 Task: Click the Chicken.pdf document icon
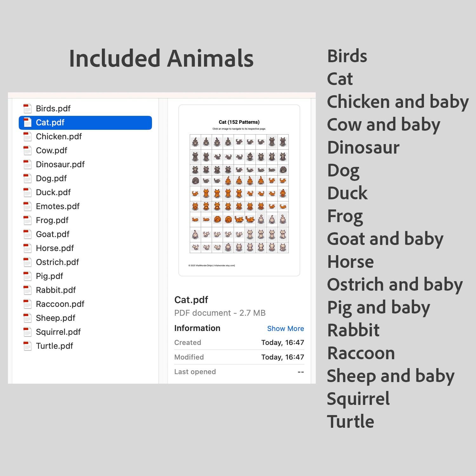(28, 136)
